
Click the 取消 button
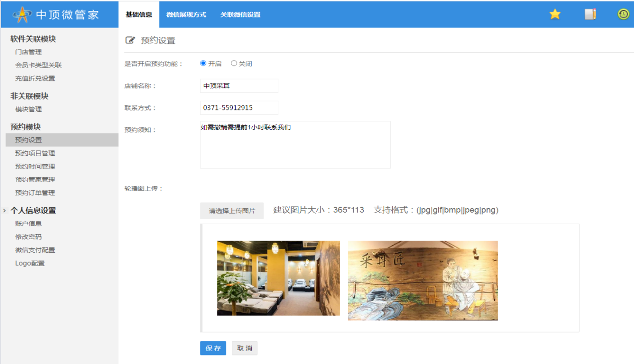coord(244,349)
